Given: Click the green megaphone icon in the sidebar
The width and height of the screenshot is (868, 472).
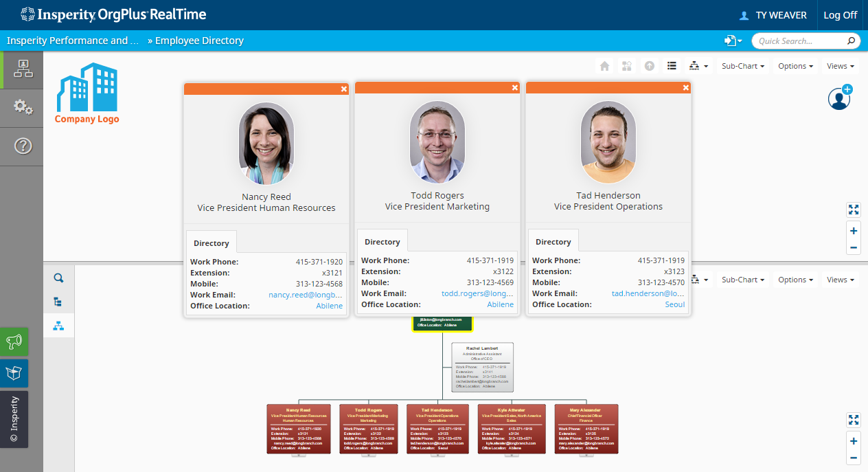Looking at the screenshot, I should click(x=14, y=341).
